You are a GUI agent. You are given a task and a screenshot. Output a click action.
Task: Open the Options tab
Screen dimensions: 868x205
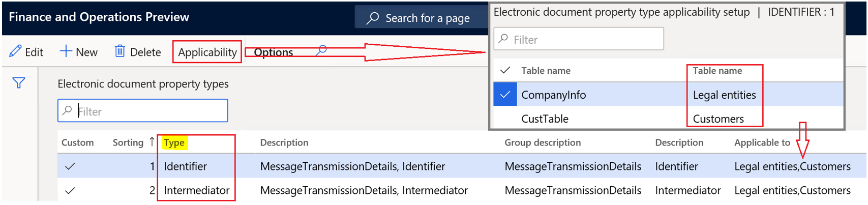click(273, 52)
